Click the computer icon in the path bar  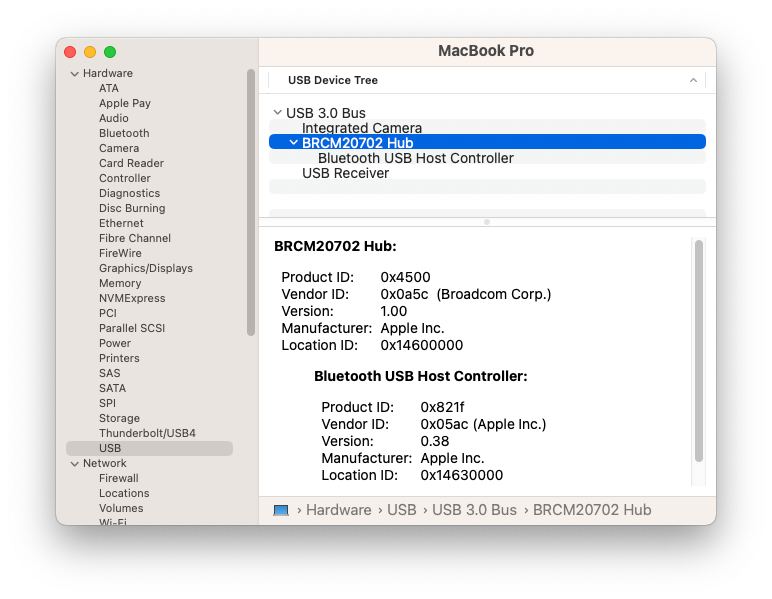click(x=281, y=510)
